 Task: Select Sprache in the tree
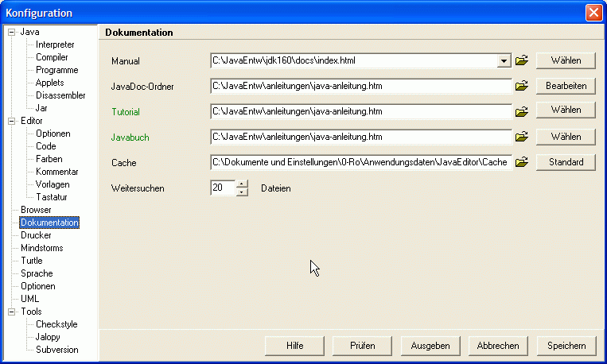click(37, 273)
